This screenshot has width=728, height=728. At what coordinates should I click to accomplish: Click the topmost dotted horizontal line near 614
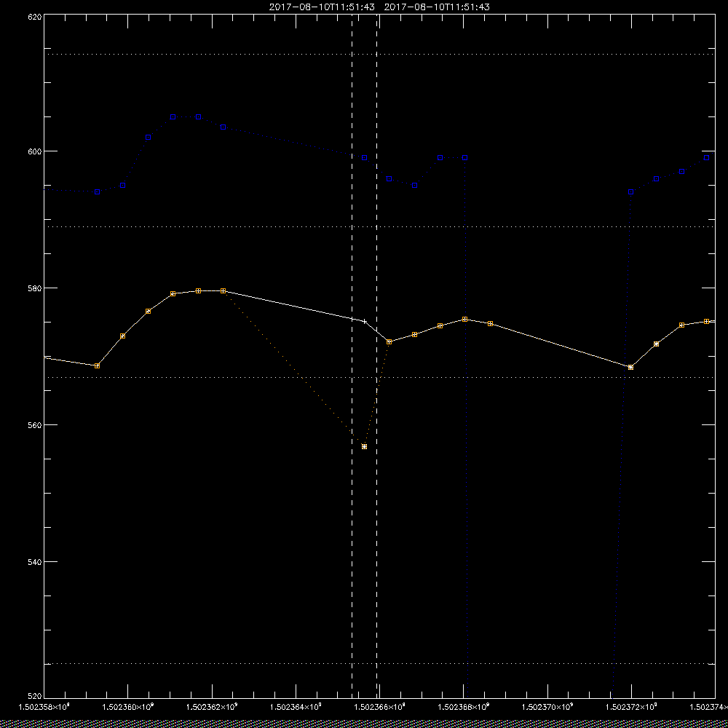tap(379, 55)
